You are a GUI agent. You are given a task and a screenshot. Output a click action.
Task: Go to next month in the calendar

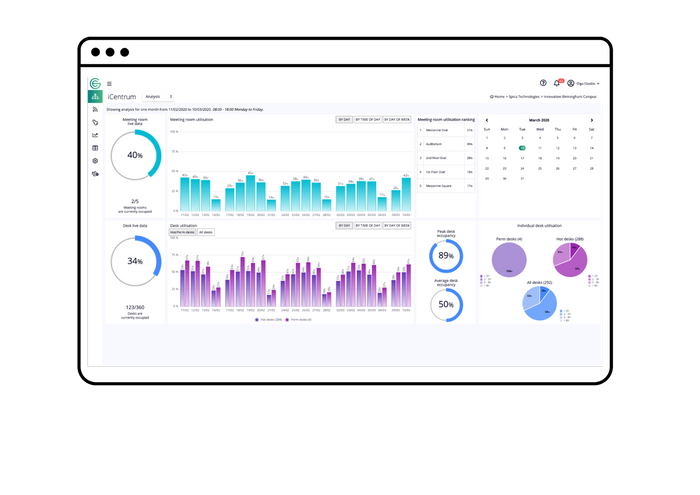(x=592, y=119)
